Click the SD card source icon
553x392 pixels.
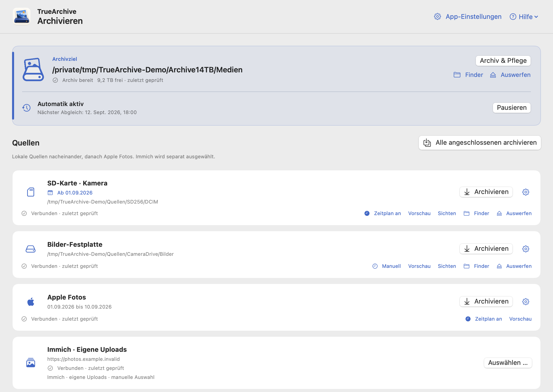[x=31, y=192]
